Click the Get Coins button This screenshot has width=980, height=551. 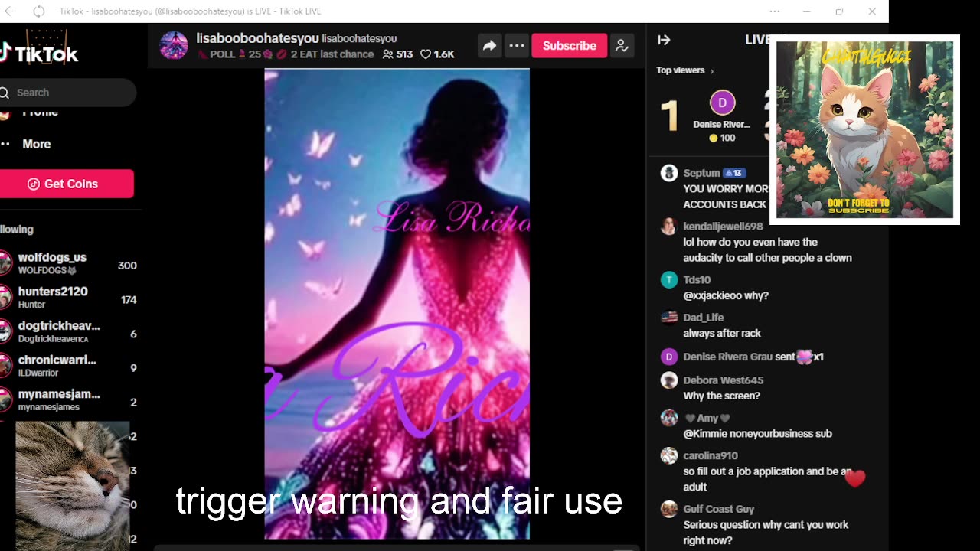coord(67,184)
